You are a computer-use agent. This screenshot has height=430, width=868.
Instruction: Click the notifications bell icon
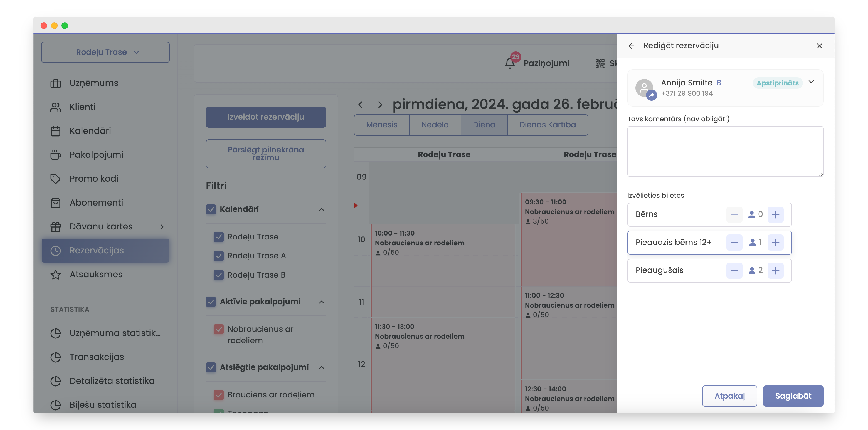coord(510,63)
